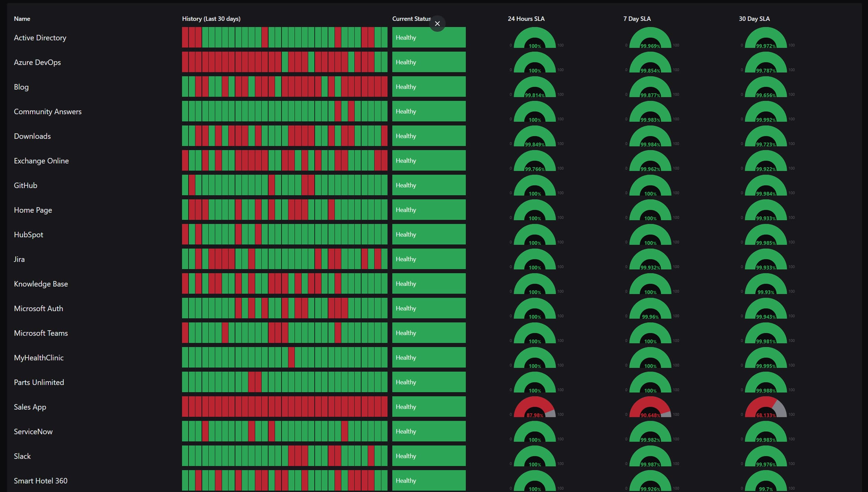Click Active Directory 30 Day SLA gauge 99.972%
The height and width of the screenshot is (492, 868).
pos(765,38)
